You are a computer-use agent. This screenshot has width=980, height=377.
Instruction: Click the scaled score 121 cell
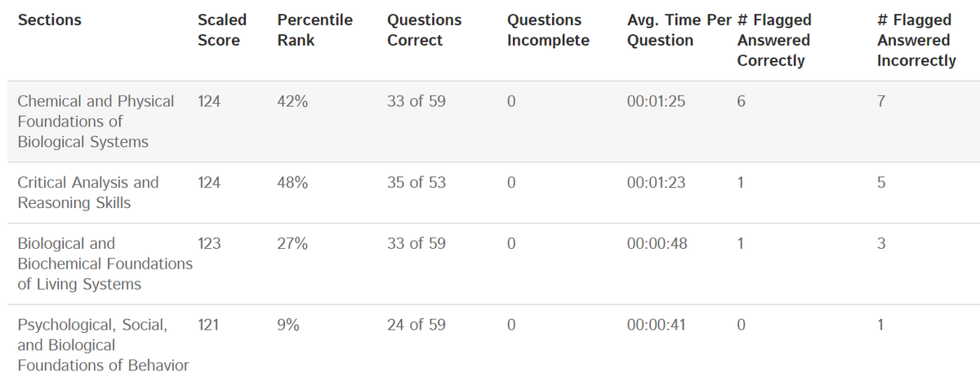[x=209, y=325]
